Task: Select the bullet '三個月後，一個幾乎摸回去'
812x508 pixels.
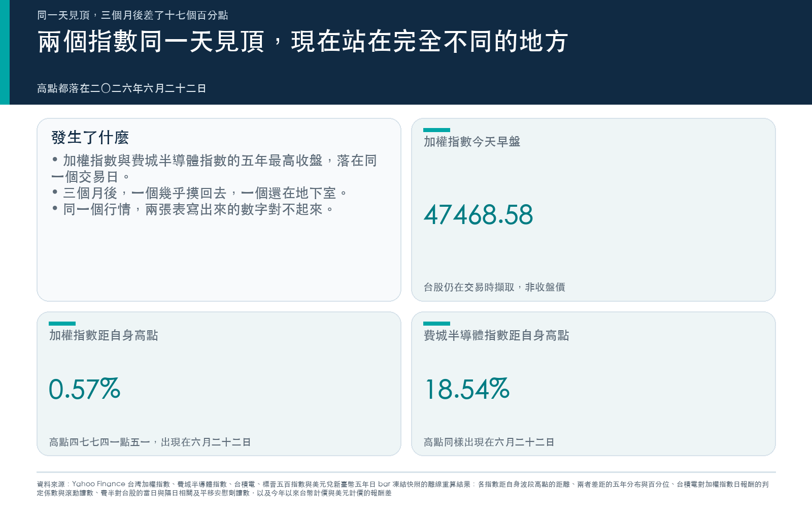Action: tap(200, 193)
